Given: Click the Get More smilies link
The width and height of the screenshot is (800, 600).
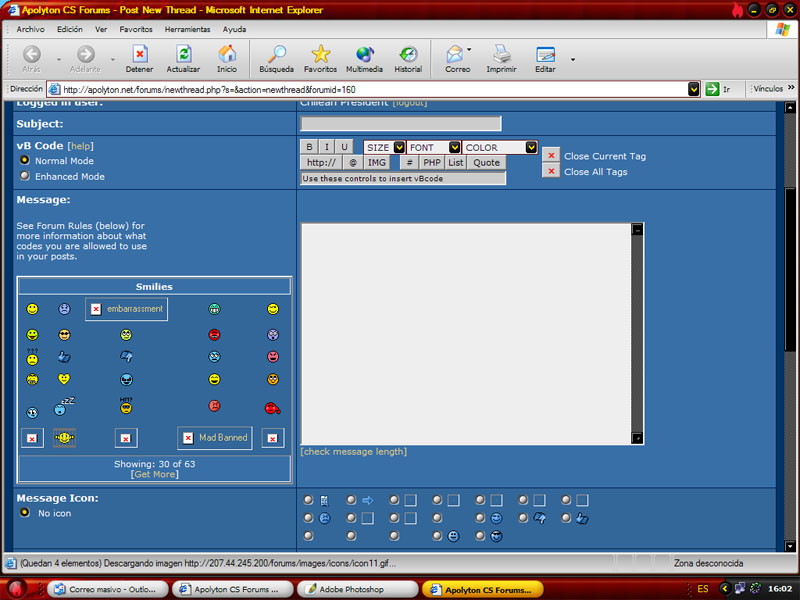Looking at the screenshot, I should coord(155,474).
